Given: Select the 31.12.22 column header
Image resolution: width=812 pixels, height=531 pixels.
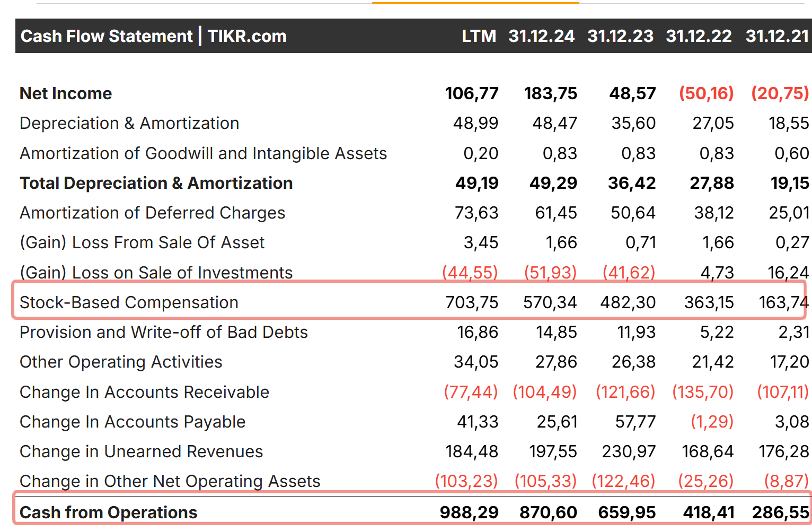Looking at the screenshot, I should click(699, 36).
